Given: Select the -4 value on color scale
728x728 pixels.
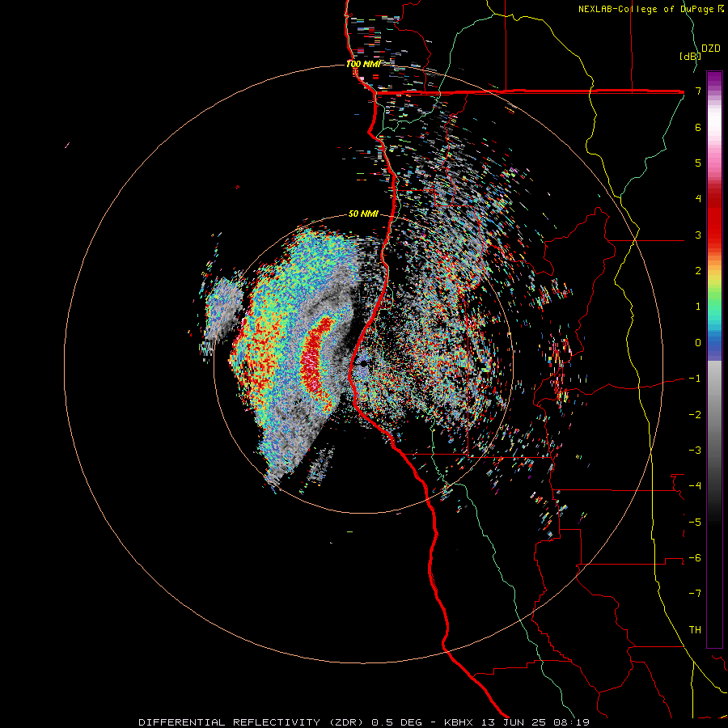Looking at the screenshot, I should [x=695, y=485].
